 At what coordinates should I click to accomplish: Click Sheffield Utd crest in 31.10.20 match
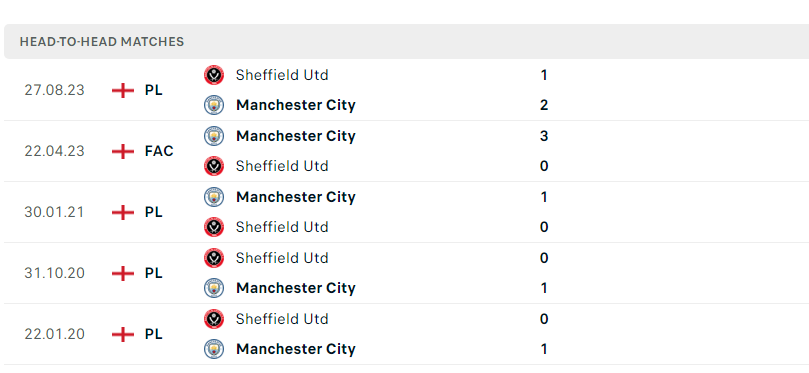(214, 258)
